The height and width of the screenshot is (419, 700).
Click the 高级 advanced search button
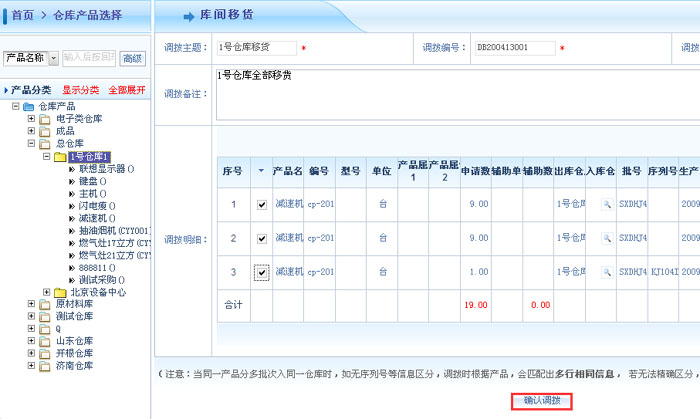coord(133,58)
